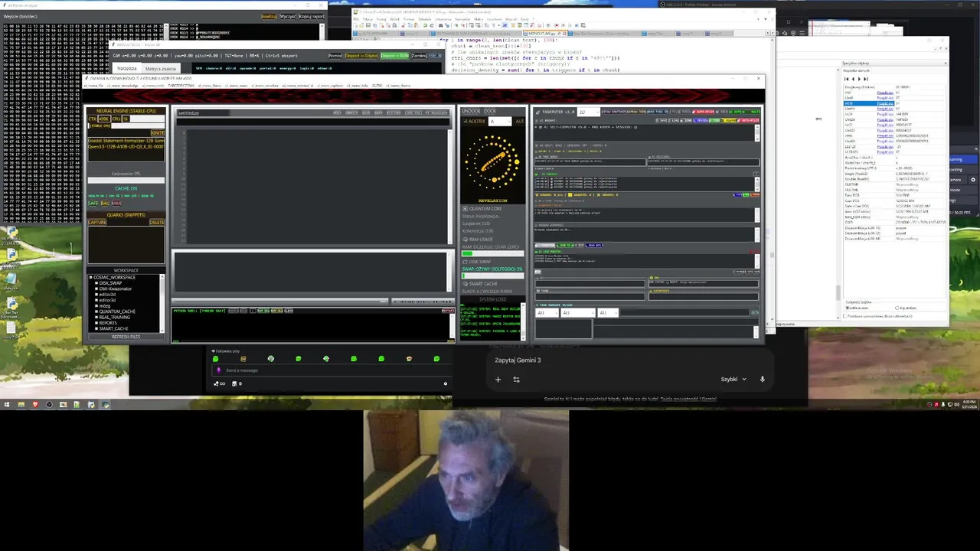Image resolution: width=980 pixels, height=551 pixels.
Task: Click DELETE in Quarks snippets
Action: pyautogui.click(x=157, y=223)
